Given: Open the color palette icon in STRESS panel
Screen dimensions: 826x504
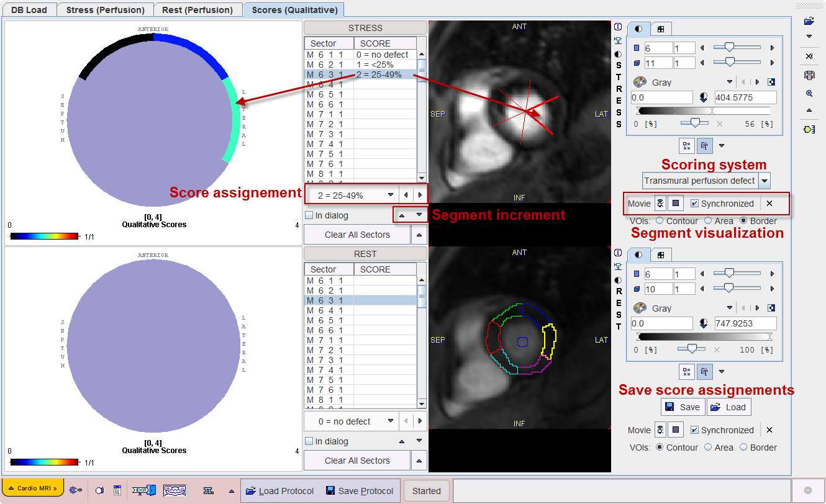Looking at the screenshot, I should [639, 82].
